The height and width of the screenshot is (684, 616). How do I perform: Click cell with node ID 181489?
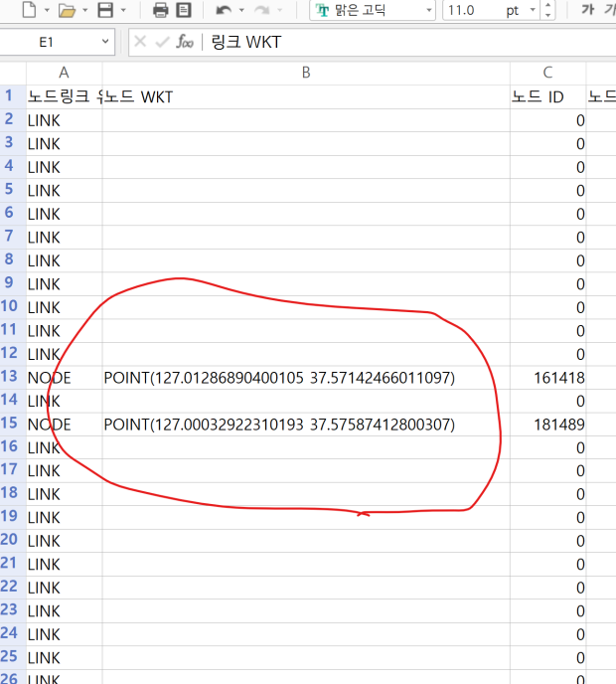point(556,425)
